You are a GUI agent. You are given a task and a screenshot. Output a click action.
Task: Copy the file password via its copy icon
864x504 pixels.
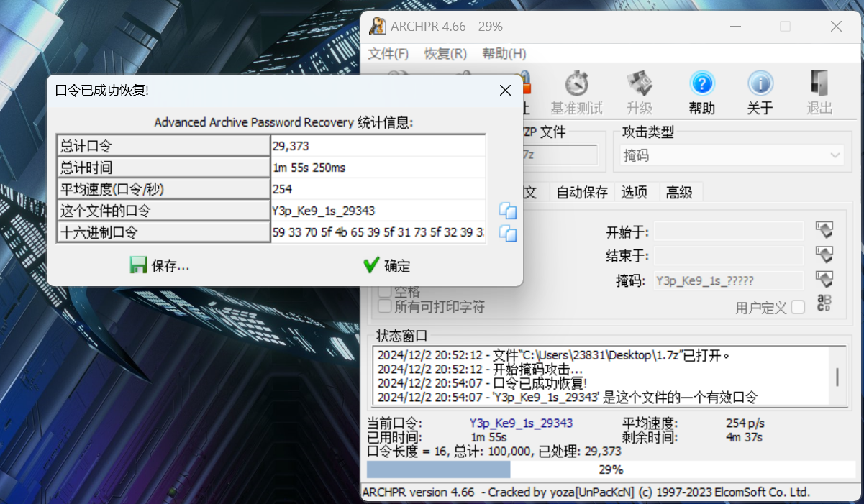tap(508, 211)
